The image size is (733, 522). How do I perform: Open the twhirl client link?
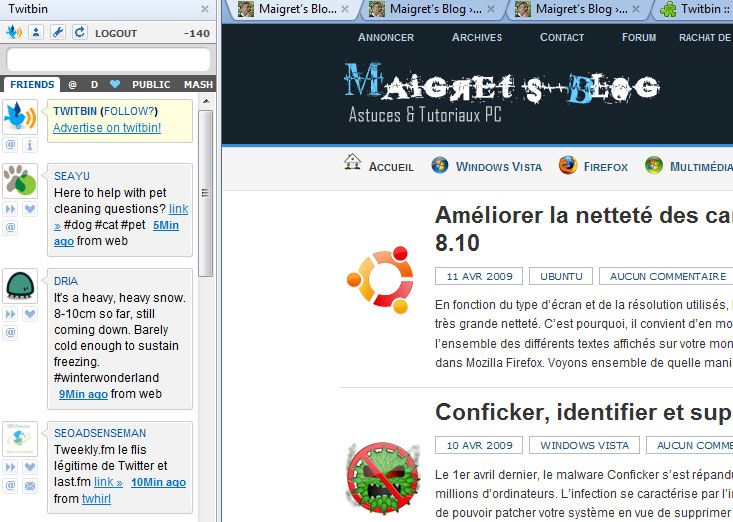(x=96, y=499)
